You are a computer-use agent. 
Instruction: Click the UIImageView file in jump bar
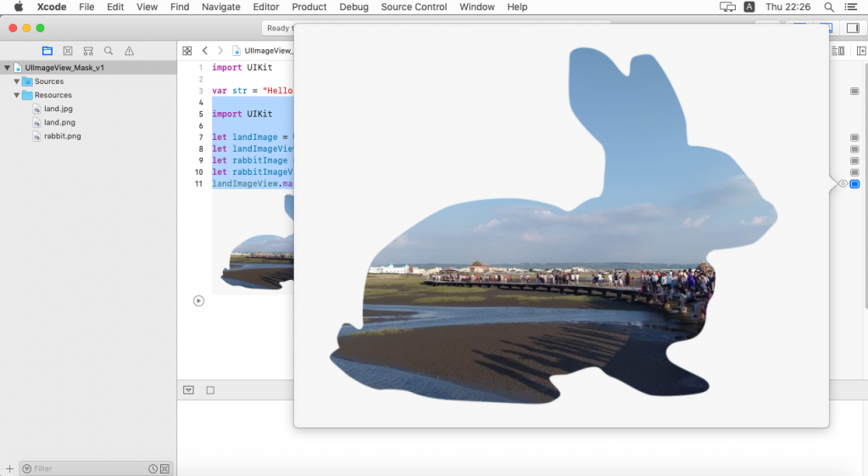[x=263, y=50]
